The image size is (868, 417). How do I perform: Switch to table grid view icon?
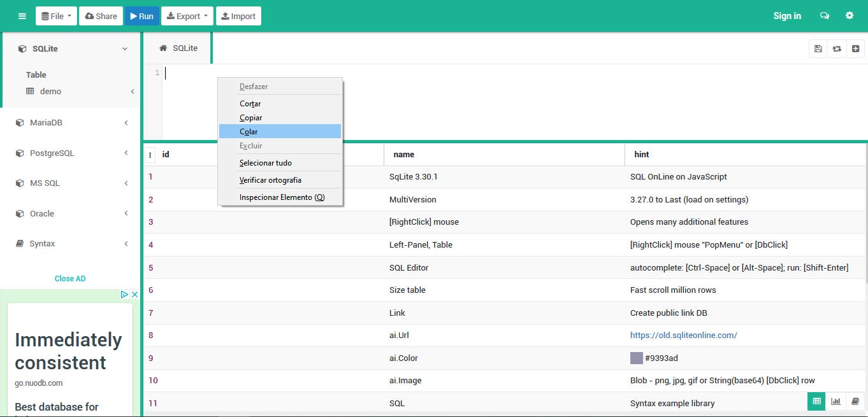tap(816, 401)
